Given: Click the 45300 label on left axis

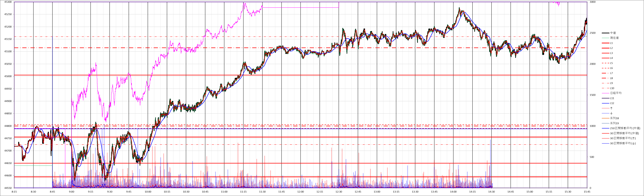Looking at the screenshot, I should pos(8,2).
